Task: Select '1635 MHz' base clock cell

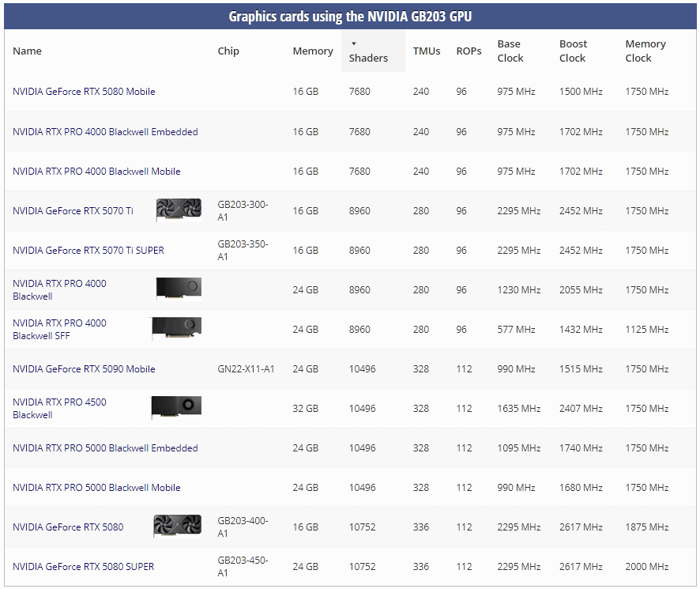Action: point(519,409)
